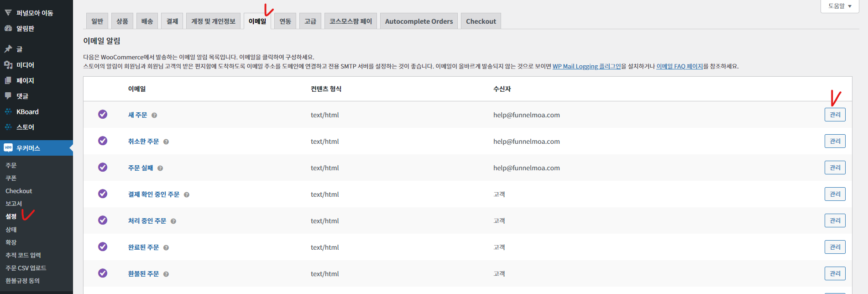Click enabled checkmark for 처리 중인 주문
This screenshot has width=868, height=294.
103,220
